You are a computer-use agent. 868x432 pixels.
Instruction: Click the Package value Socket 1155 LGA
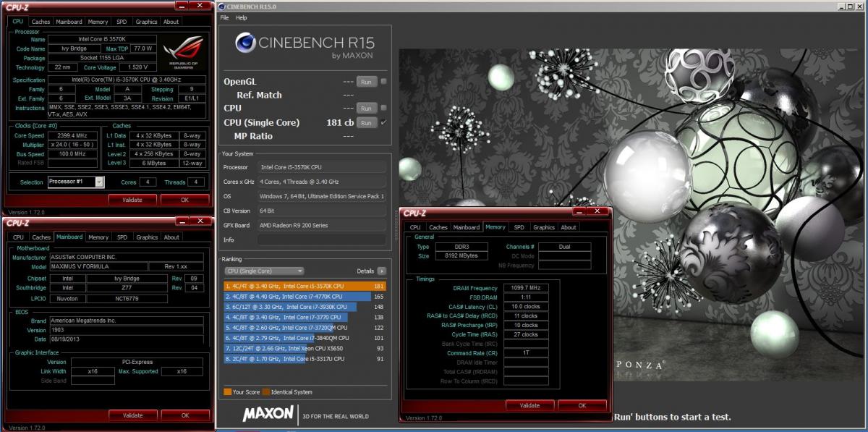click(x=102, y=58)
